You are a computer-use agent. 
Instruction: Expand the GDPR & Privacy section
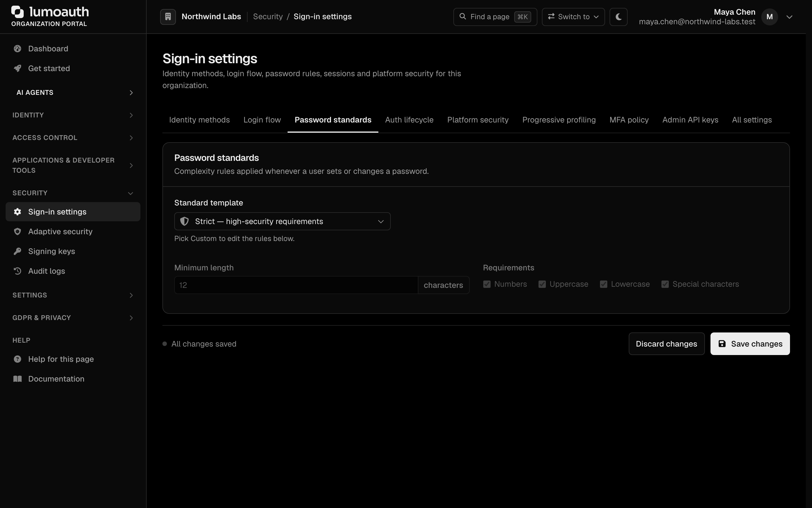[73, 318]
